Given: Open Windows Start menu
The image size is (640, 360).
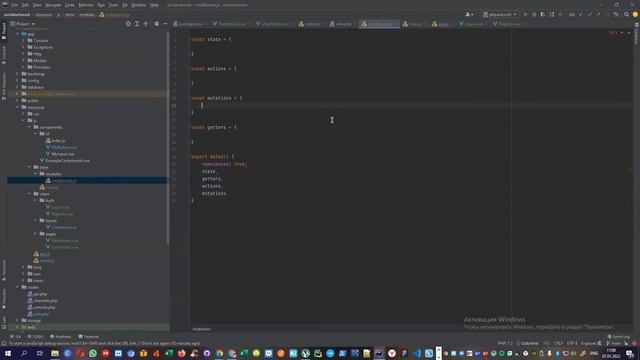Looking at the screenshot, I should click(8, 353).
